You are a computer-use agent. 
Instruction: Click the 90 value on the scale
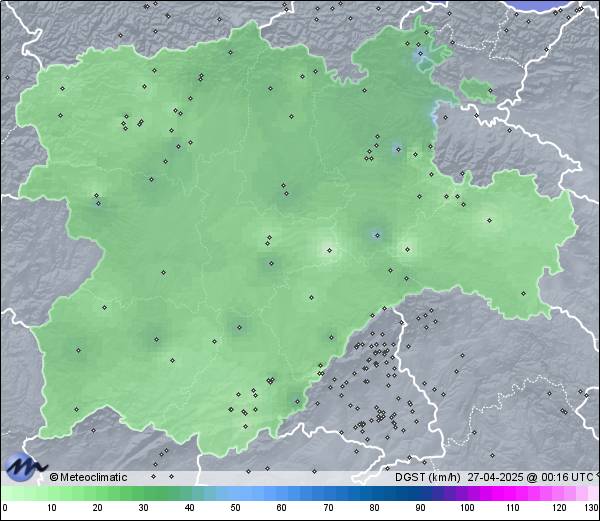(x=421, y=508)
